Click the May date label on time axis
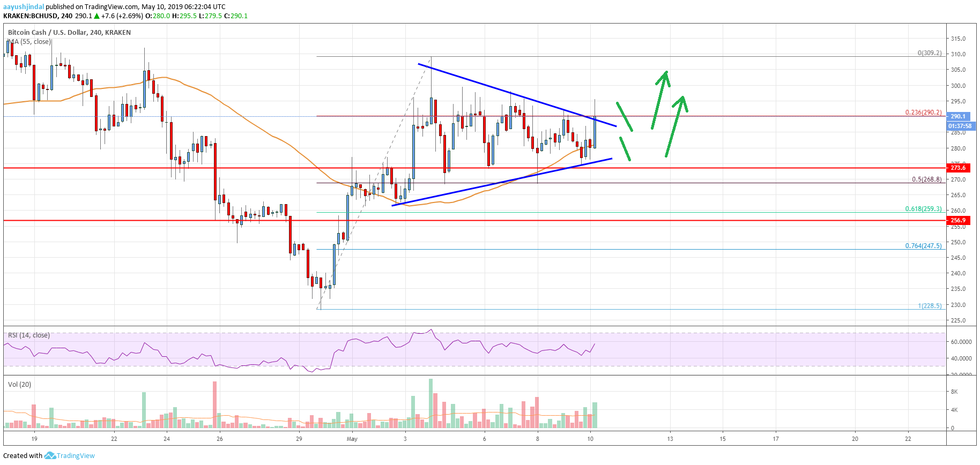 point(352,439)
